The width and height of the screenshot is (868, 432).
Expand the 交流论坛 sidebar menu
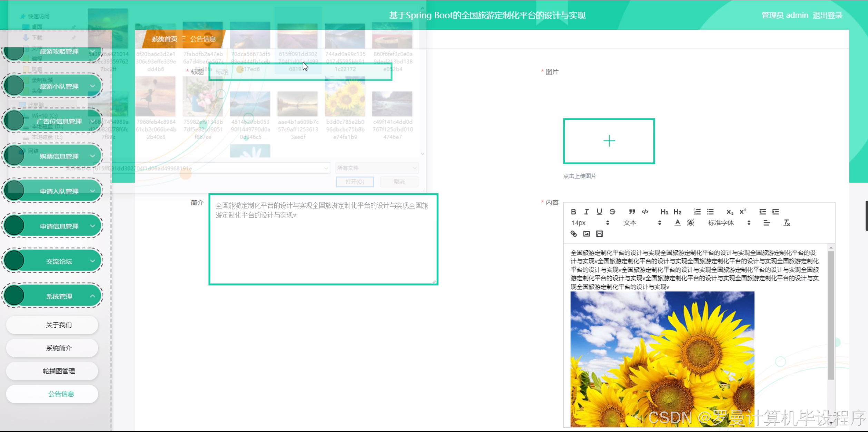52,261
